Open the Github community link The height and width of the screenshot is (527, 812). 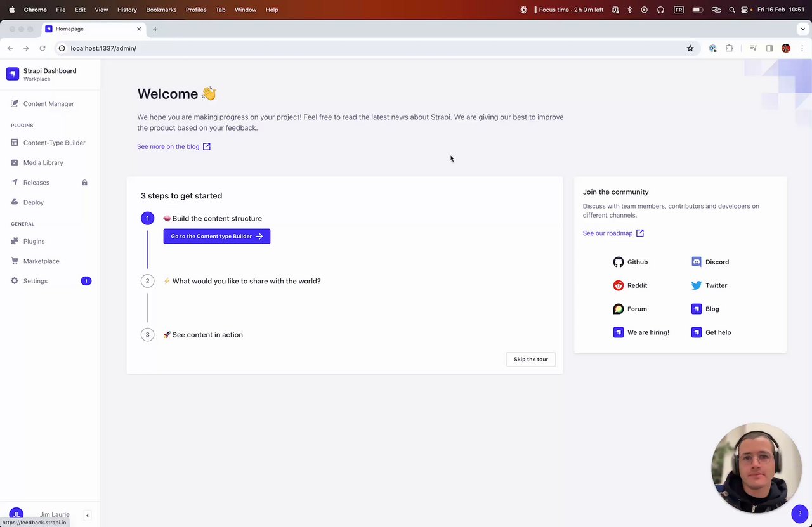click(631, 262)
